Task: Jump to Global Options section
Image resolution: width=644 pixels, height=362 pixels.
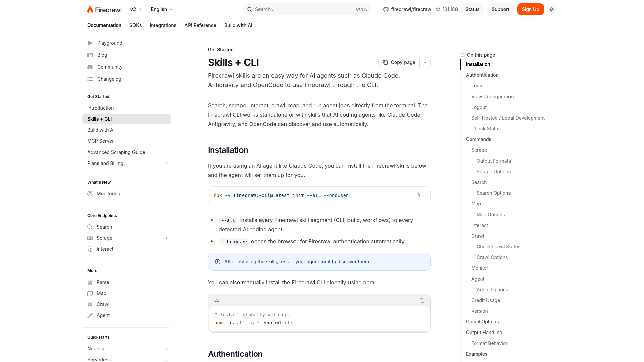Action: 482,322
